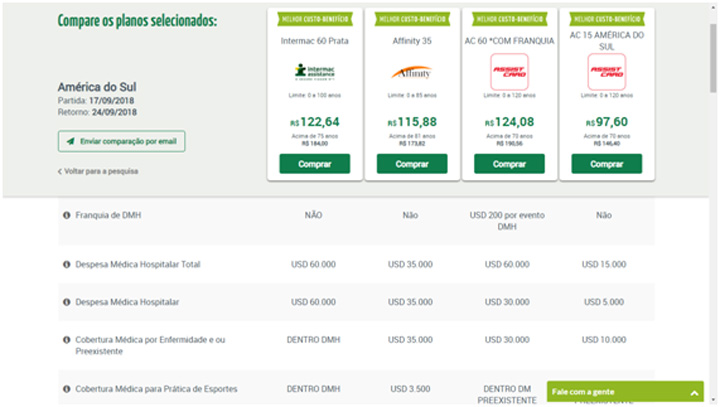Open info icon for Cobertura Médica para Prática de Esportes
This screenshot has width=720, height=407.
pyautogui.click(x=67, y=389)
